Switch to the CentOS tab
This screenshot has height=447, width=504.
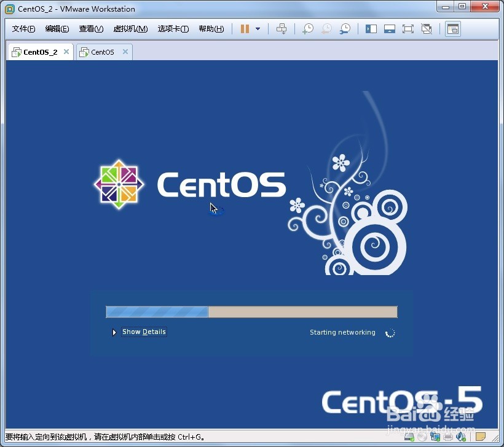(x=102, y=52)
